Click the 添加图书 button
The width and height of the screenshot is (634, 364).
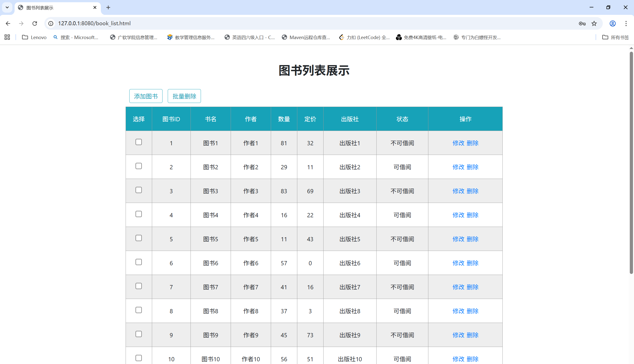click(x=146, y=96)
